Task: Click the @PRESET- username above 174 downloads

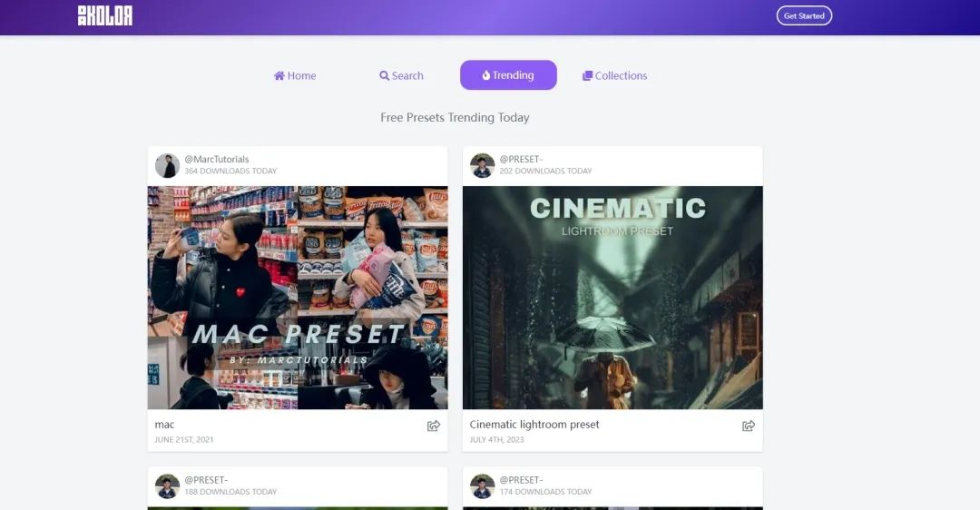Action: (x=521, y=480)
